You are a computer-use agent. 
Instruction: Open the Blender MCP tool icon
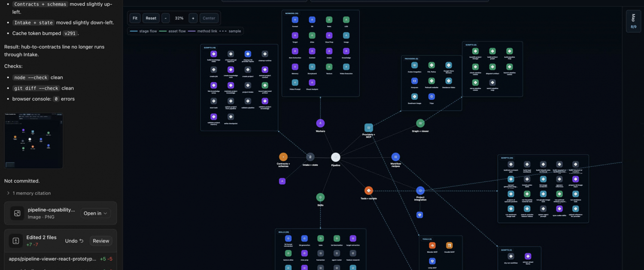pos(432,246)
